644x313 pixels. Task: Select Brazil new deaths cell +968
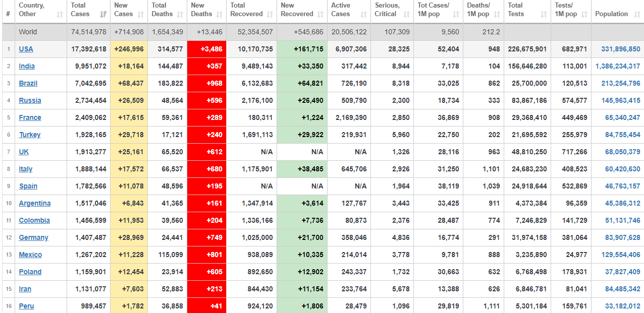click(207, 83)
